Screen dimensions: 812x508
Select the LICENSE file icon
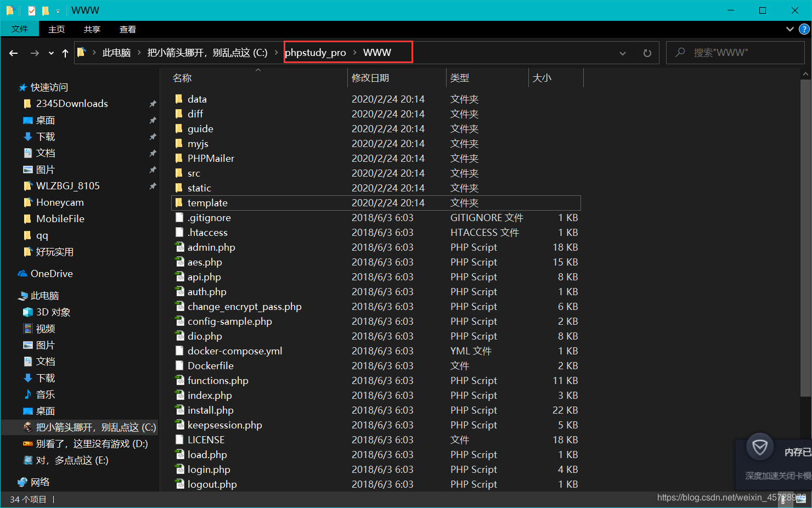click(x=179, y=439)
